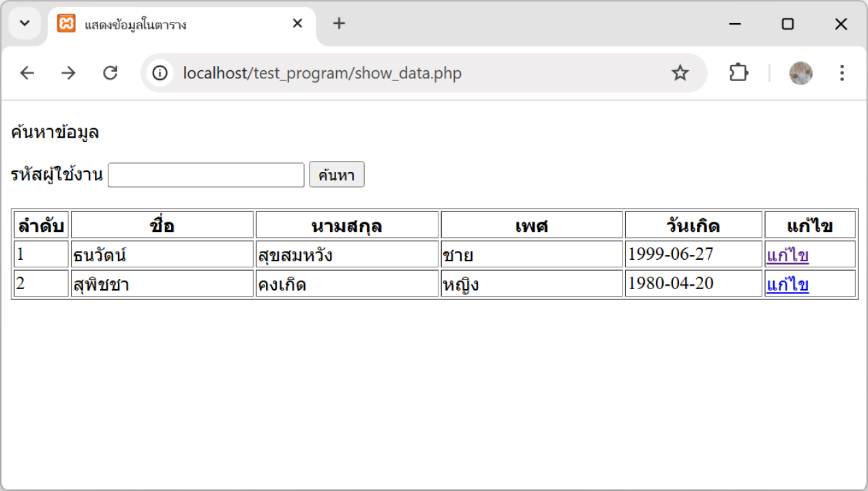868x491 pixels.
Task: Maximize the browser window
Action: (788, 24)
